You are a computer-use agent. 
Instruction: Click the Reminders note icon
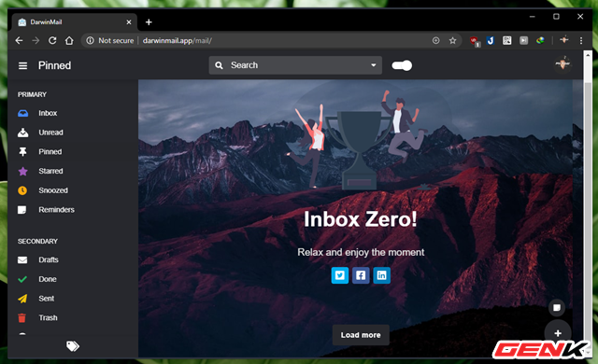[22, 210]
